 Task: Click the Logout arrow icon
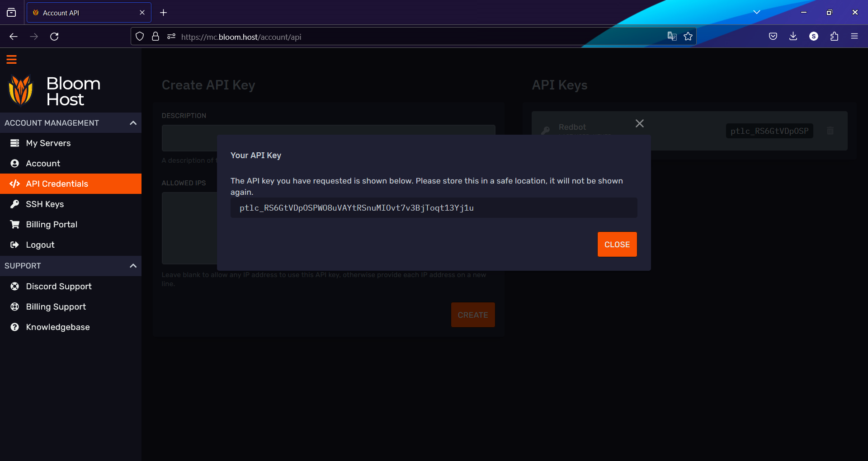[x=15, y=245]
